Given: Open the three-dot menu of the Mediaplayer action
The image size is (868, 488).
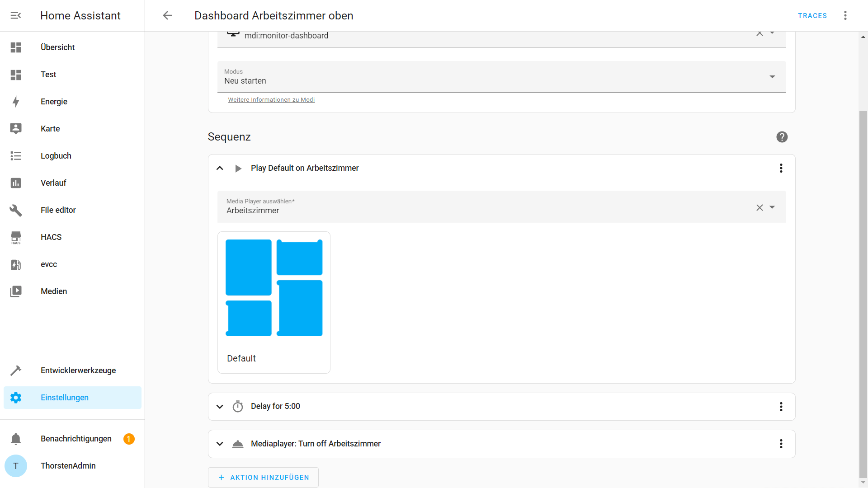Looking at the screenshot, I should (x=781, y=444).
